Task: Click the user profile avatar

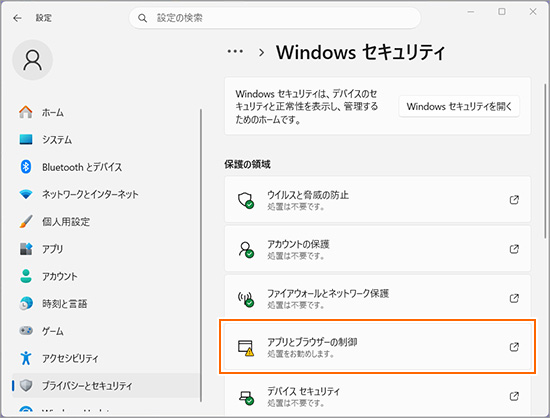Action: click(33, 60)
